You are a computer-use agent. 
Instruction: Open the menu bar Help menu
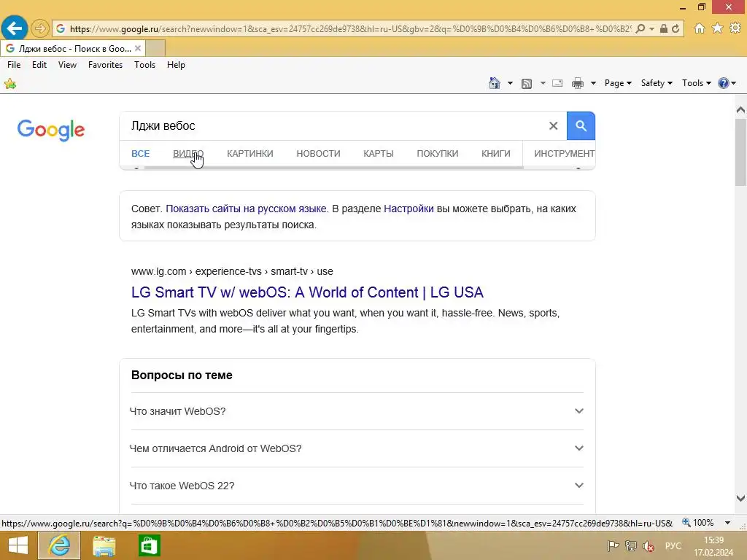(176, 65)
